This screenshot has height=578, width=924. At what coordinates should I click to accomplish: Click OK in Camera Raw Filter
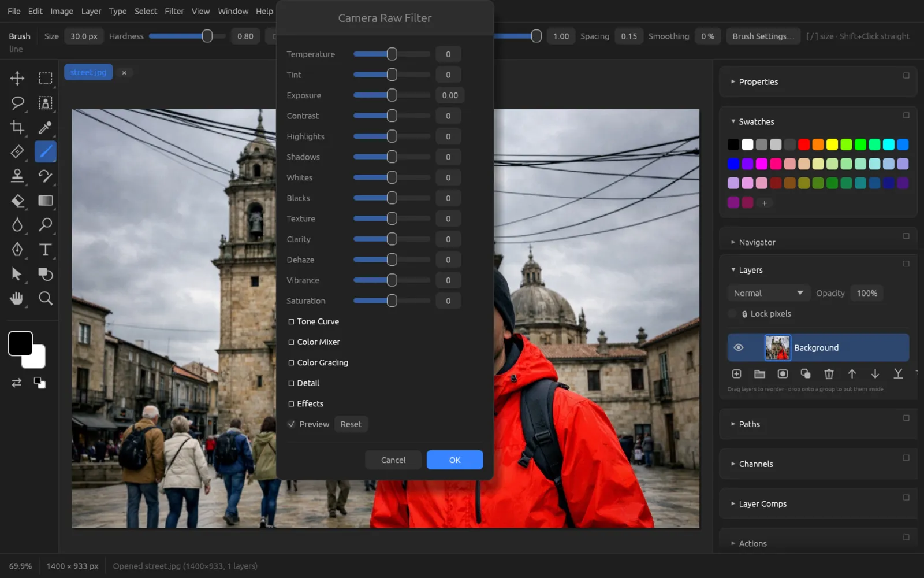[x=454, y=460]
